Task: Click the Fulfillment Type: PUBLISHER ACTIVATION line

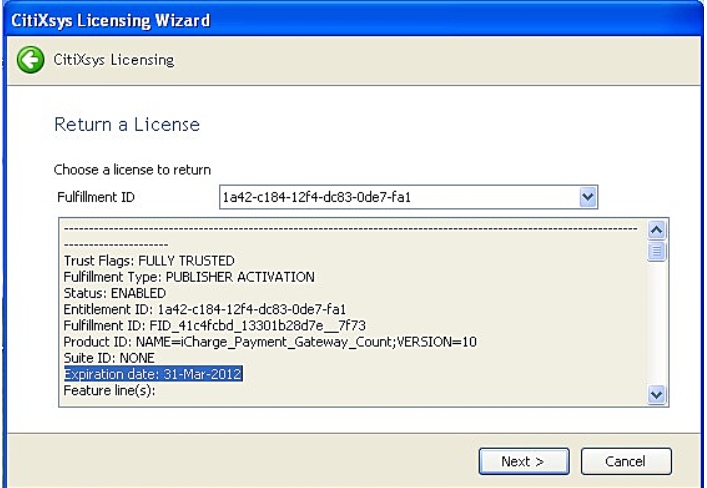Action: click(189, 277)
